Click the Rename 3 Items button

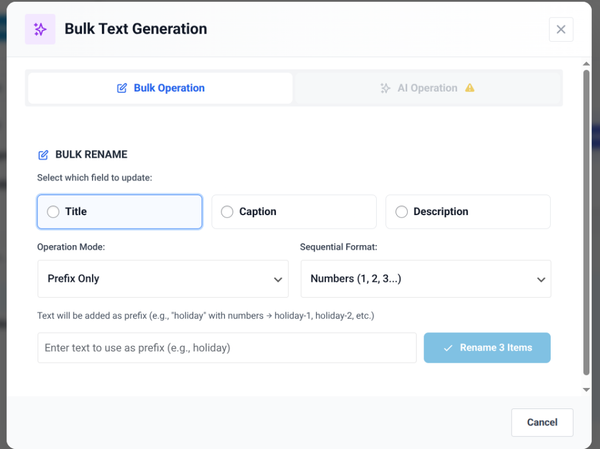point(487,348)
